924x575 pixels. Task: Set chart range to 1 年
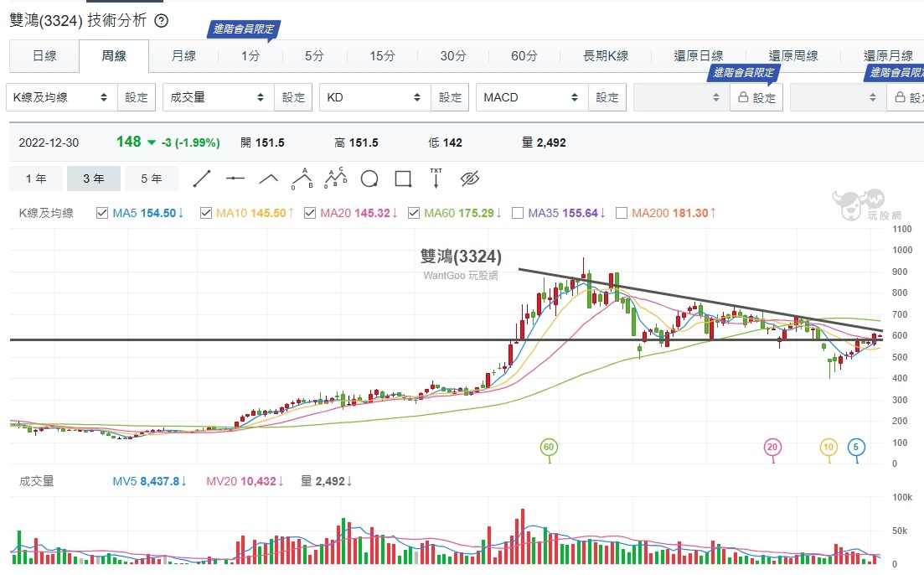tap(36, 179)
